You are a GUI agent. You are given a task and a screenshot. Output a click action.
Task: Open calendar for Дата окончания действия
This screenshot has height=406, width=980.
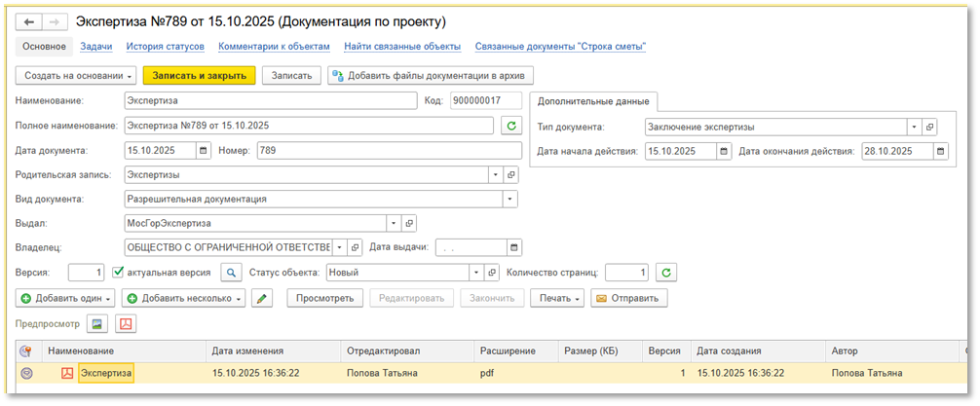click(x=939, y=151)
